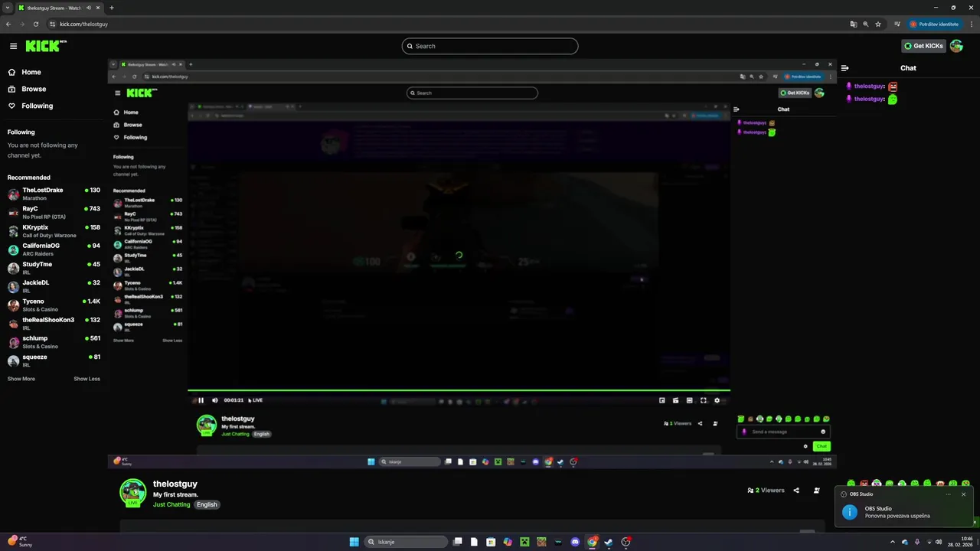
Task: Open Chrome media controls icon
Action: click(897, 24)
